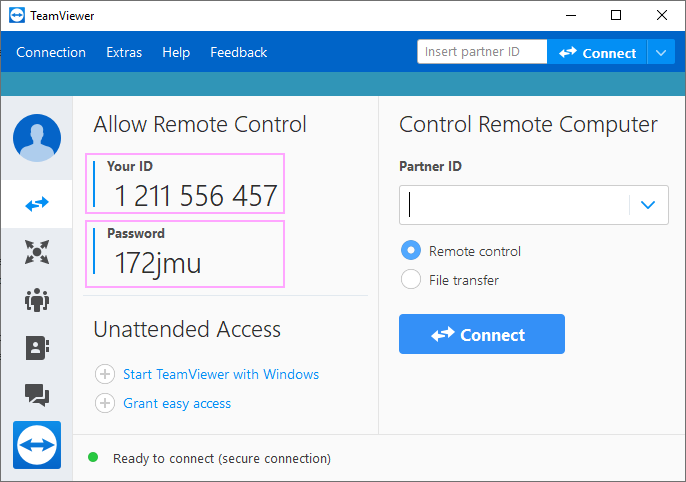Click the Feedback menu item
The height and width of the screenshot is (482, 686).
tap(238, 52)
